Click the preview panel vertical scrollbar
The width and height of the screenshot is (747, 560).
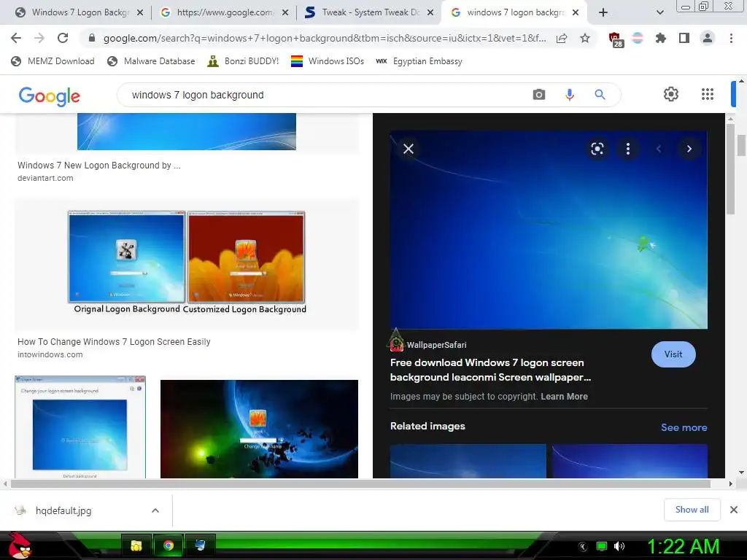click(730, 168)
